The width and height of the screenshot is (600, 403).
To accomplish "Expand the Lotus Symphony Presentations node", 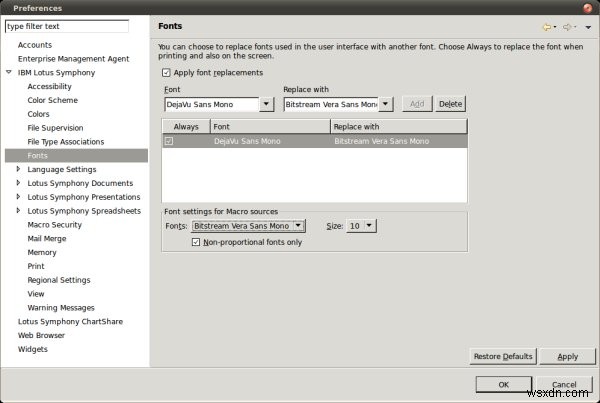I will pos(18,196).
